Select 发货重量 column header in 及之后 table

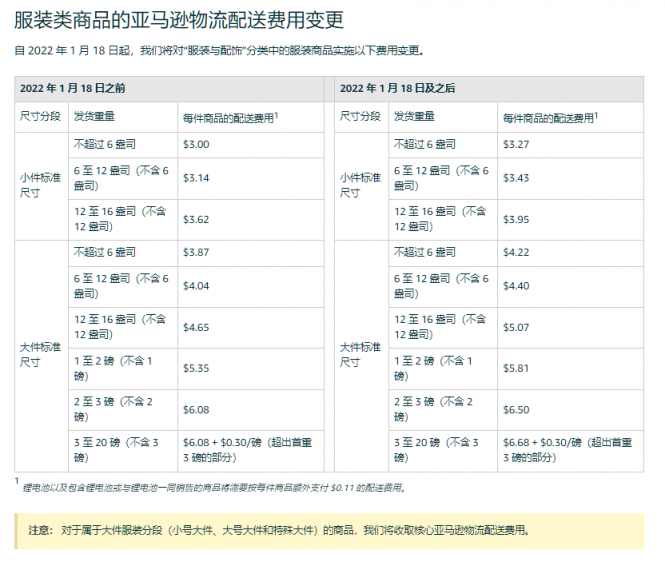(x=414, y=116)
